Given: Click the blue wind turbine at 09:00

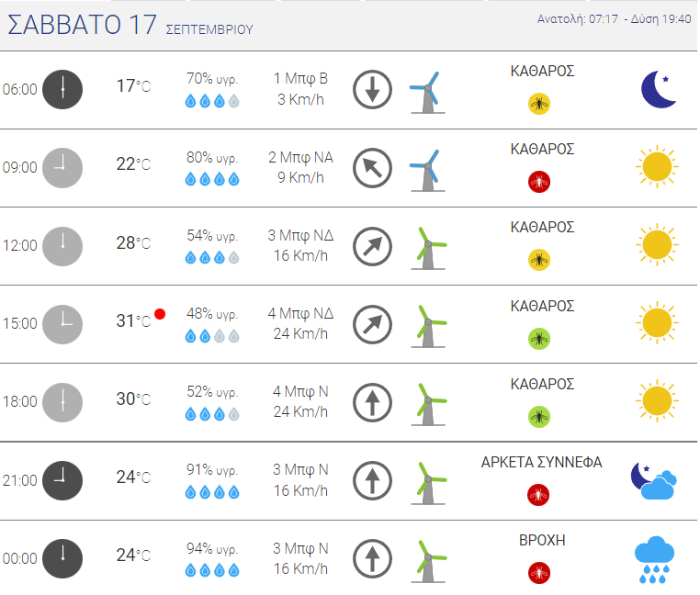Looking at the screenshot, I should point(427,171).
